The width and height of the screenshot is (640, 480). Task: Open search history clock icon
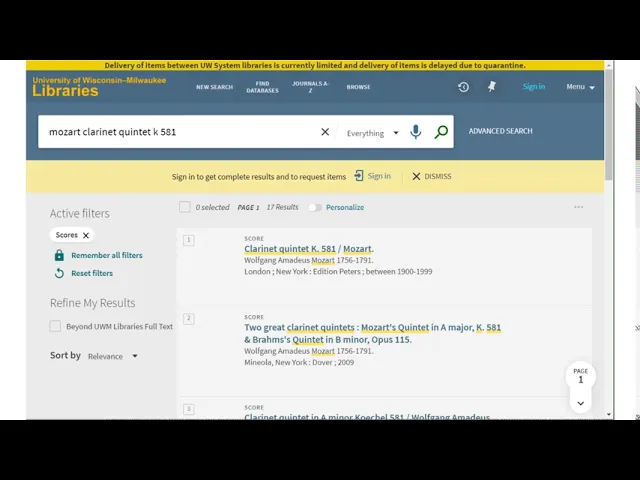[x=463, y=87]
